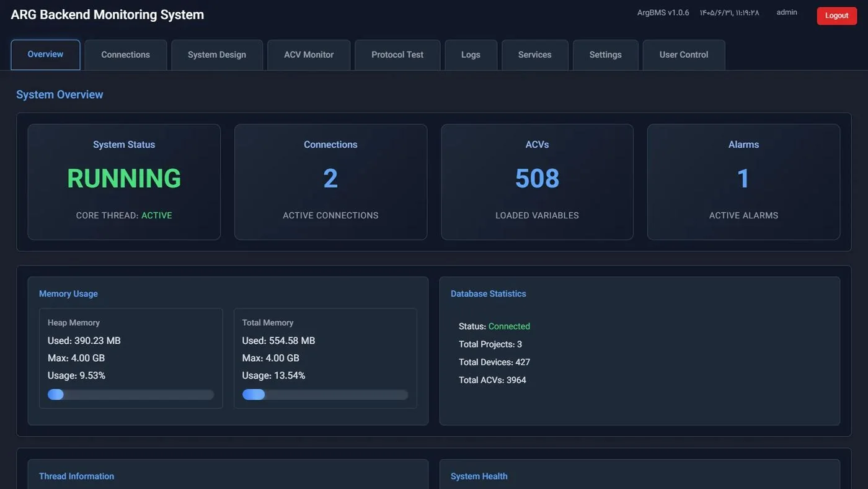
Task: Go to the User Control tab
Action: pyautogui.click(x=684, y=55)
